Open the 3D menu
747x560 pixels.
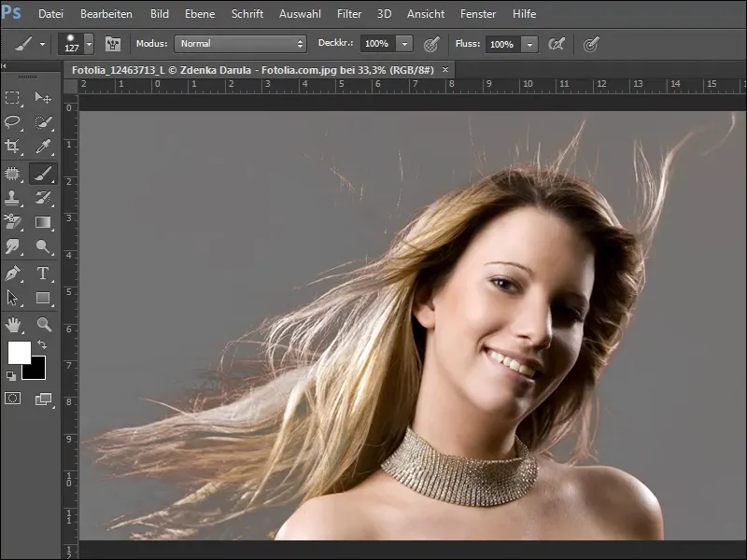(384, 14)
